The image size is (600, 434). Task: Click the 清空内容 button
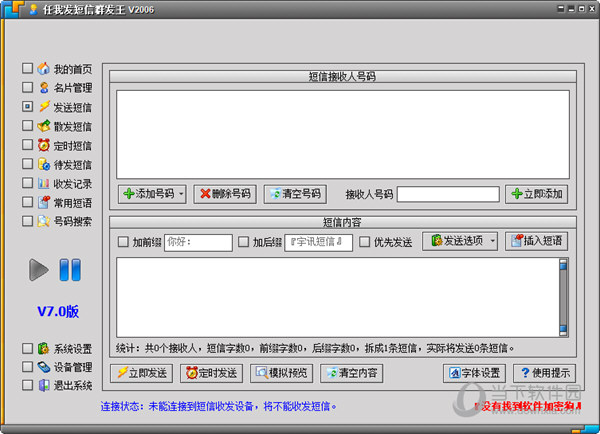coord(352,373)
